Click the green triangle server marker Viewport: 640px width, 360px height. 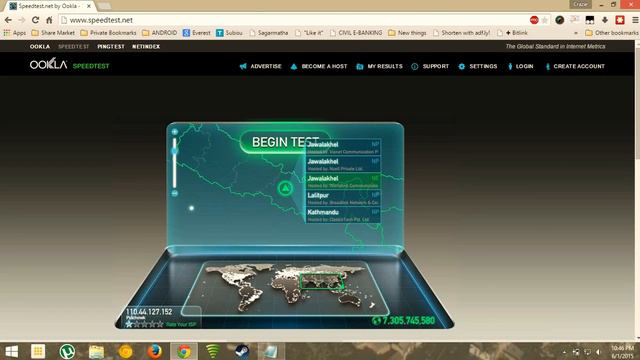tap(285, 188)
